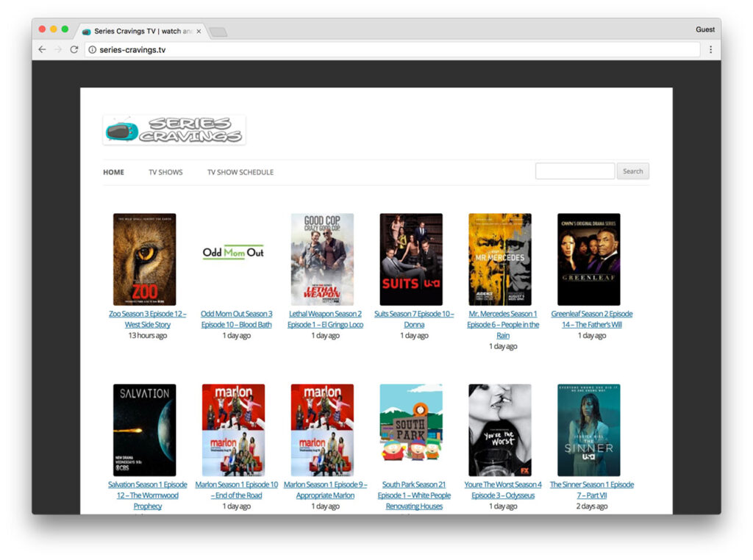This screenshot has height=560, width=753.
Task: Open the South Park poster thumbnail
Action: coord(411,430)
